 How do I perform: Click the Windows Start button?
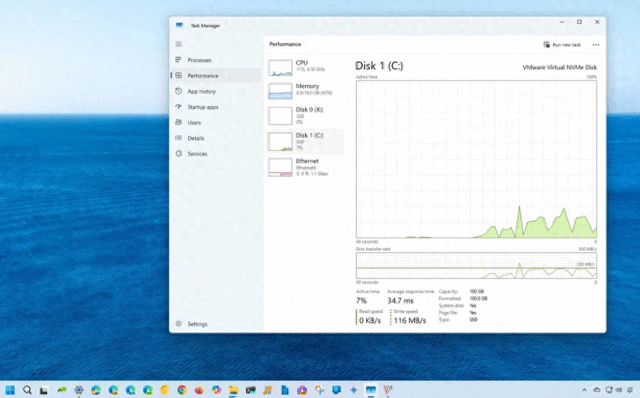(10, 390)
